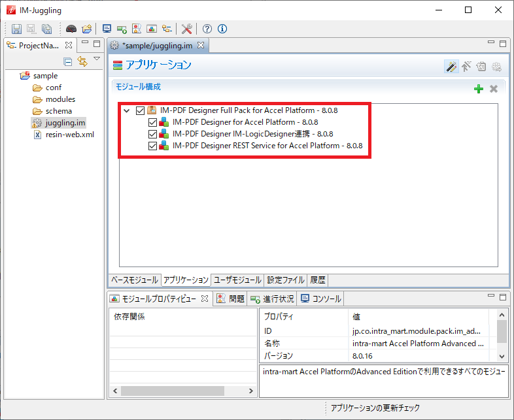Switch to the アプリケーション bottom tab

pyautogui.click(x=186, y=280)
